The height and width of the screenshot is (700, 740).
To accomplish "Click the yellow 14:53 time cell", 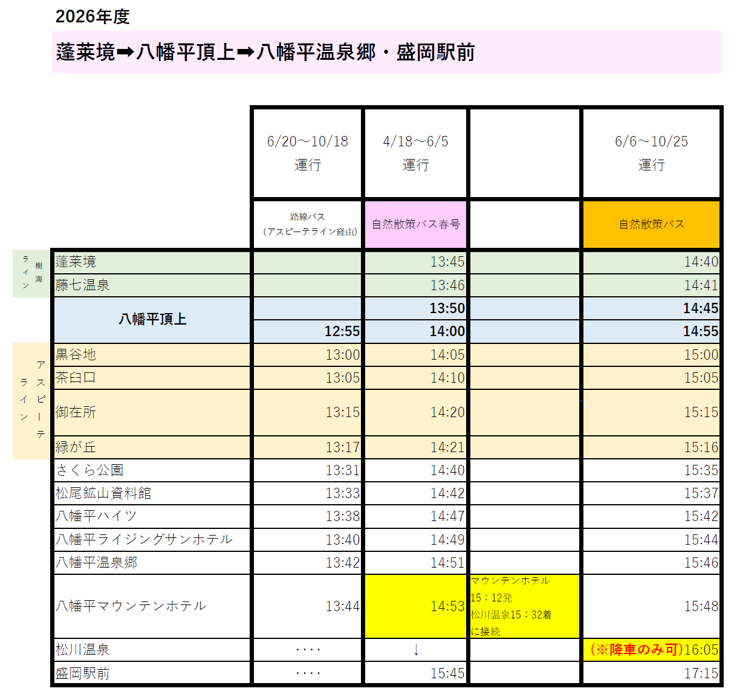I will coord(416,606).
